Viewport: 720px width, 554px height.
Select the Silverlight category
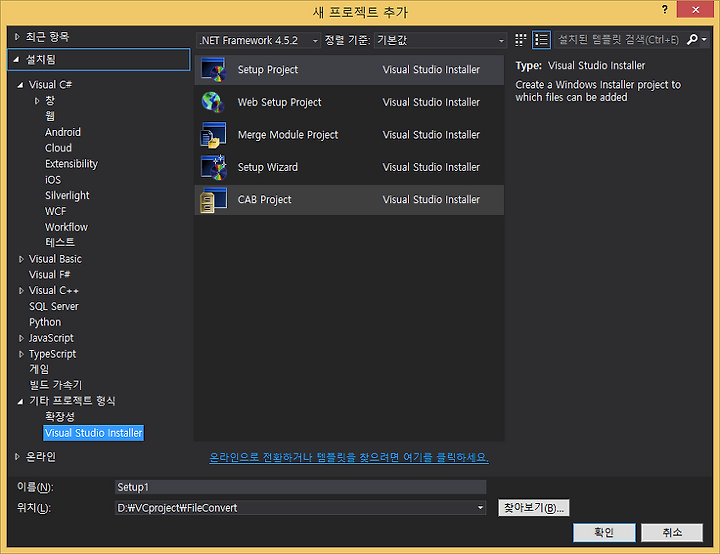pyautogui.click(x=67, y=196)
